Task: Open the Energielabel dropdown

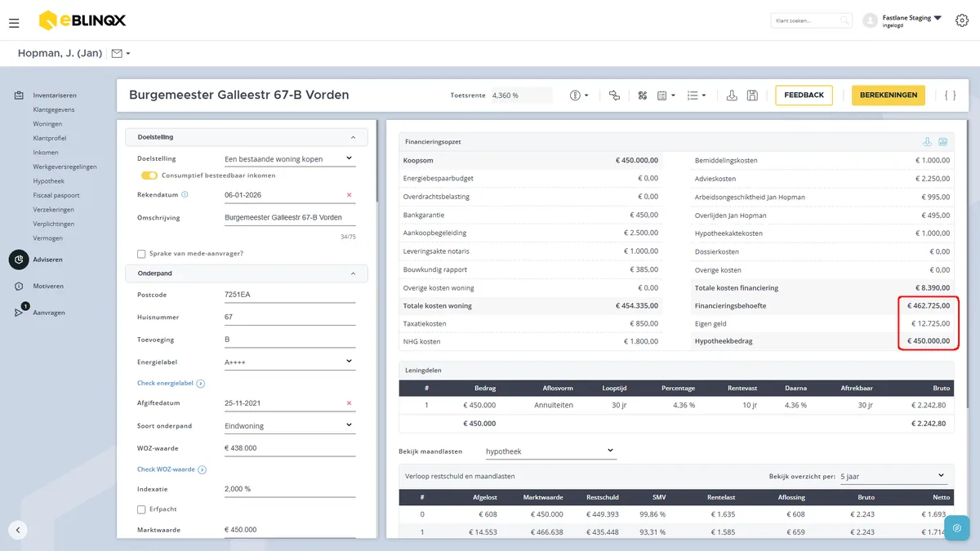Action: (x=290, y=362)
